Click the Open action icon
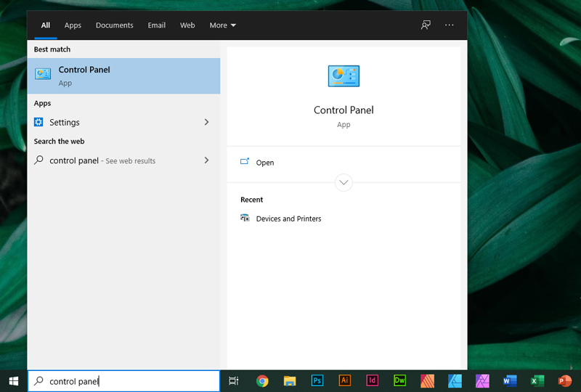 (x=245, y=162)
